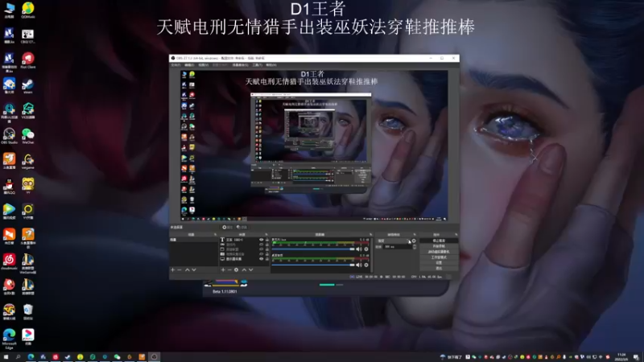Screen dimensions: 644x362
Task: Click the top Controls button (stop streaming)
Action: pos(439,241)
